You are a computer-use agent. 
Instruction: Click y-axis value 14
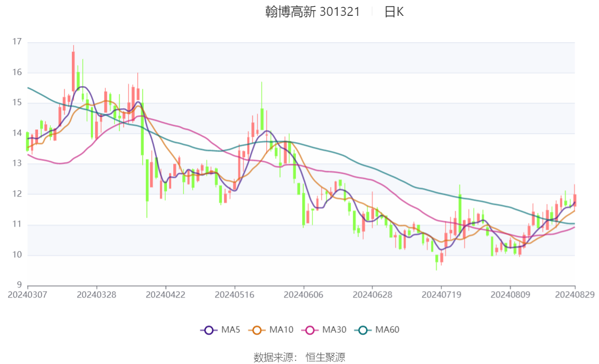point(17,133)
